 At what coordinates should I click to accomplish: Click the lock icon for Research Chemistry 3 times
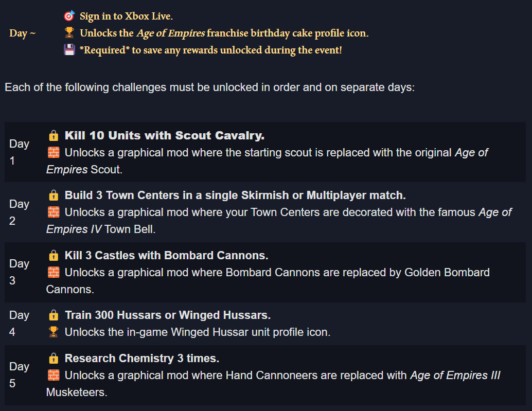pyautogui.click(x=54, y=358)
